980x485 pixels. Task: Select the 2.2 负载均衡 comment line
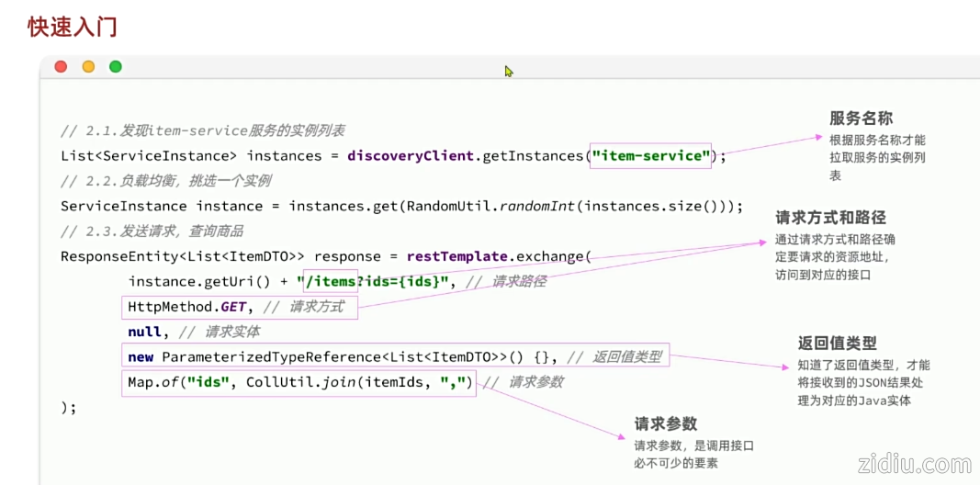[165, 181]
